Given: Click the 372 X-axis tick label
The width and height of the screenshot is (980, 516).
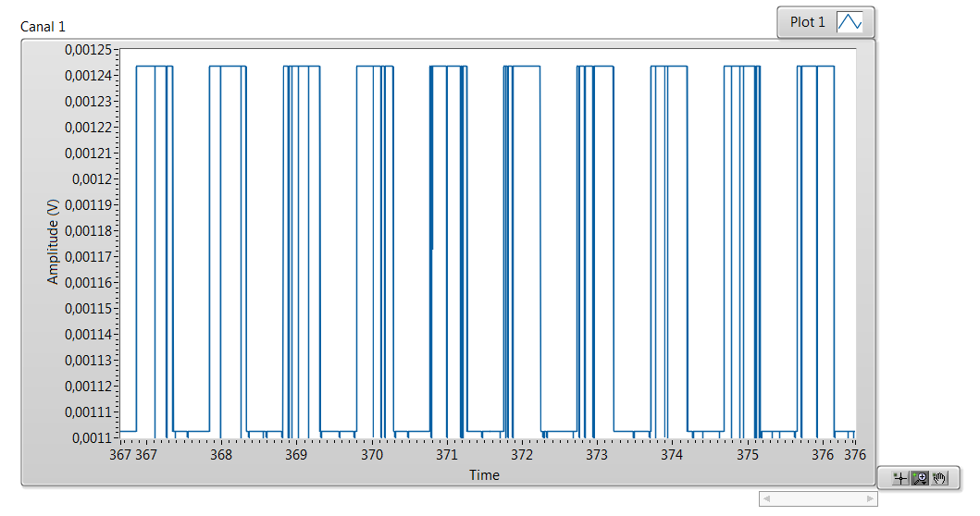Looking at the screenshot, I should 522,455.
